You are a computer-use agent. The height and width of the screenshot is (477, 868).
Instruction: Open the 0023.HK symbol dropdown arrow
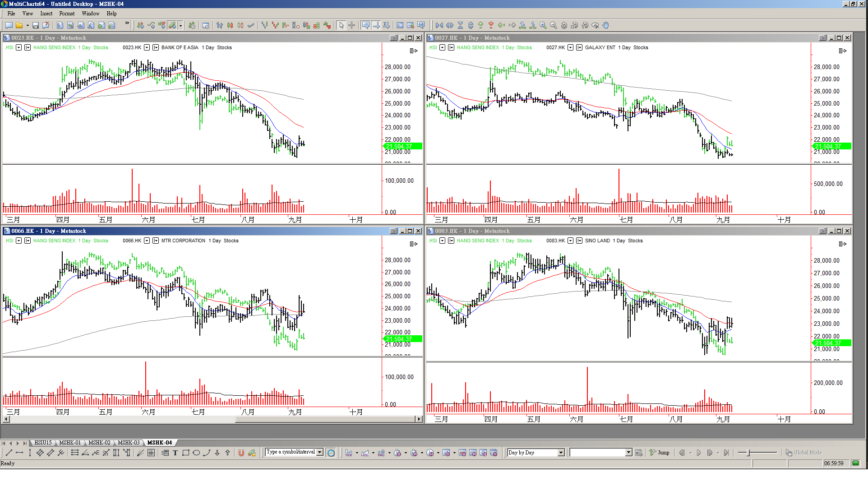147,47
